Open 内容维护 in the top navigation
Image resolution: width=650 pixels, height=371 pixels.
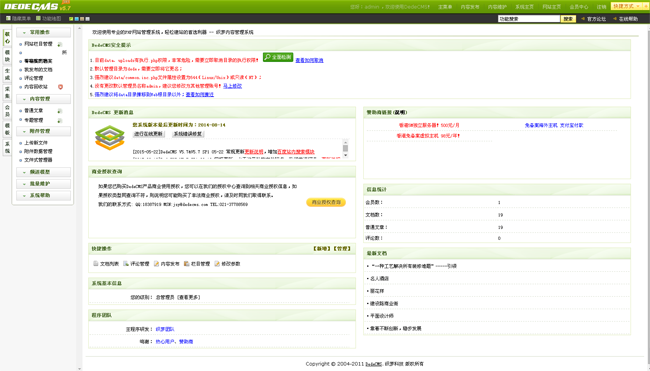(497, 7)
